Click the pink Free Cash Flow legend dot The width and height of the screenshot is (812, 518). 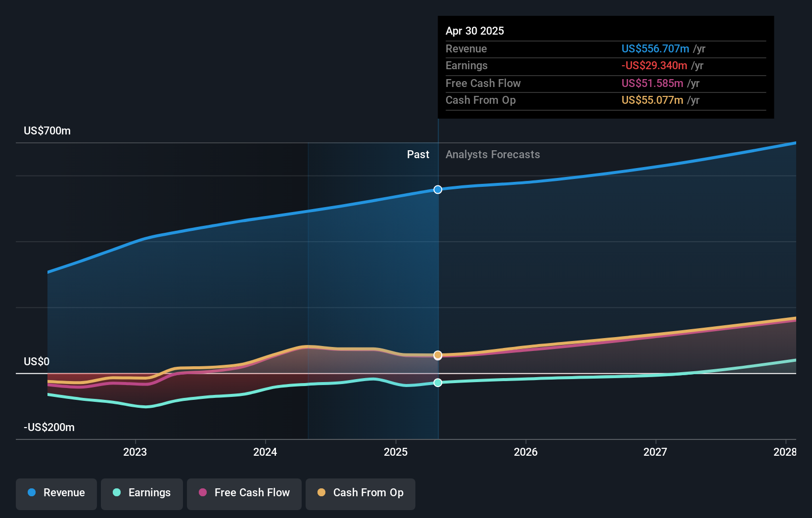pos(203,493)
